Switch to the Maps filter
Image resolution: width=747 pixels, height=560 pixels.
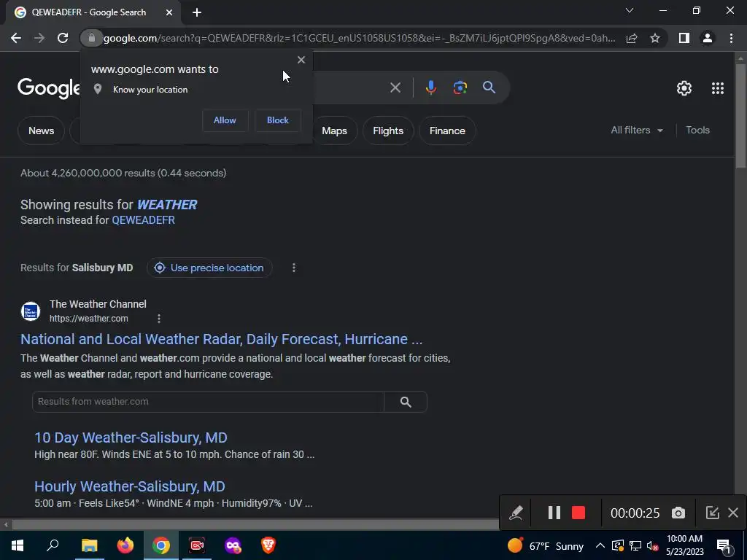click(334, 131)
